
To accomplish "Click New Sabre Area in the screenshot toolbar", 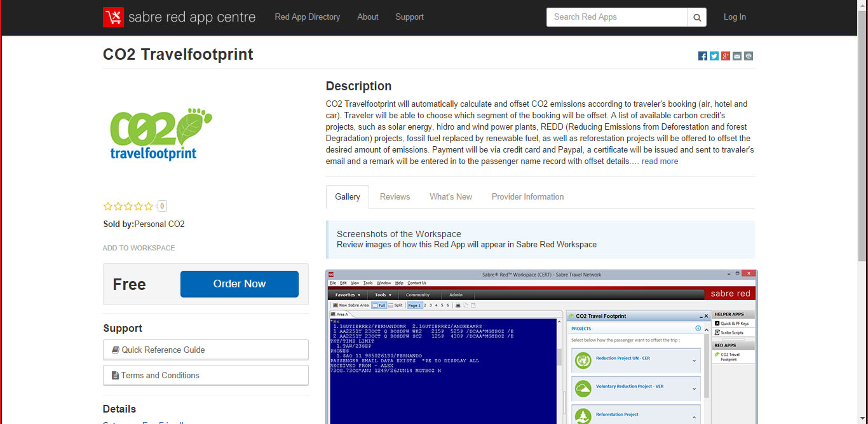I will (x=350, y=305).
